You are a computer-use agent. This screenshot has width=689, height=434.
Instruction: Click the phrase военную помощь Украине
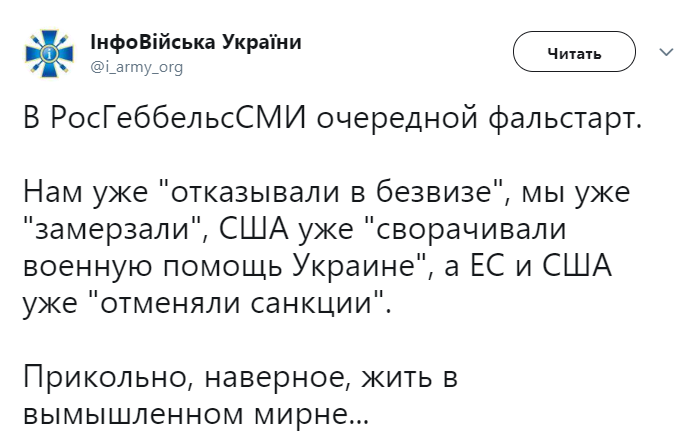(x=220, y=266)
